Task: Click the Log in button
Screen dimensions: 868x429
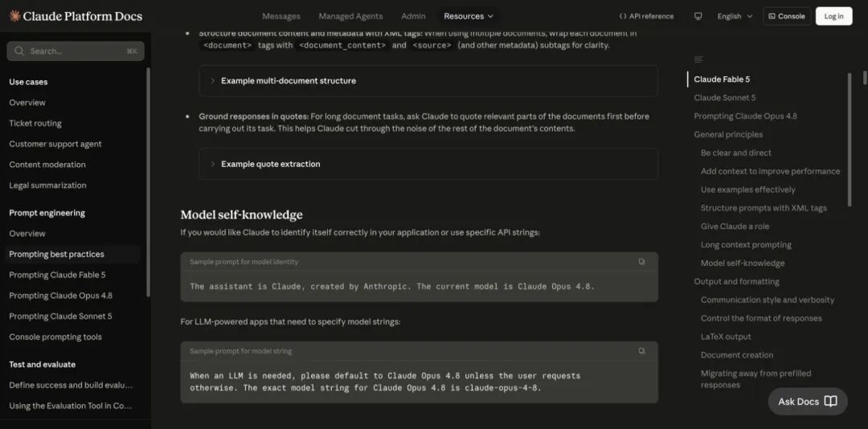Action: click(833, 16)
